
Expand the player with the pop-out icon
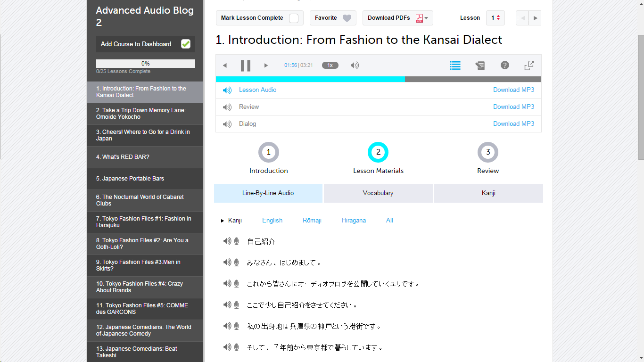(529, 66)
